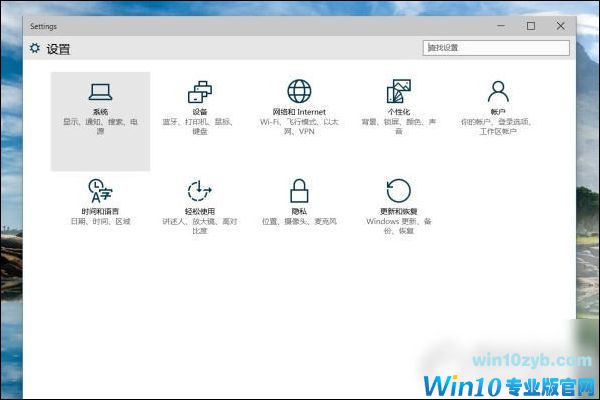Click the Privacy (隐私) padlock icon

tap(299, 191)
